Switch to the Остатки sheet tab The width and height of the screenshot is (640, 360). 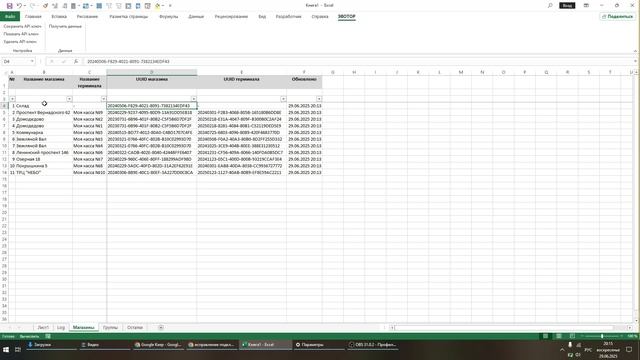click(x=135, y=327)
